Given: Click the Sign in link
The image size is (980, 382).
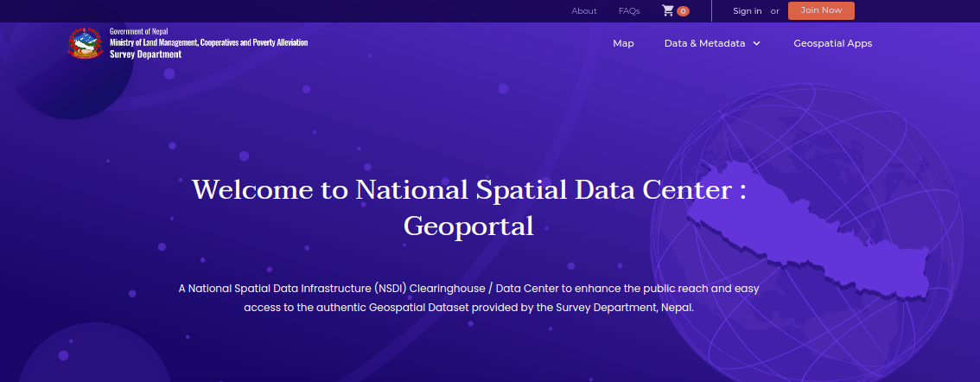Looking at the screenshot, I should point(747,11).
